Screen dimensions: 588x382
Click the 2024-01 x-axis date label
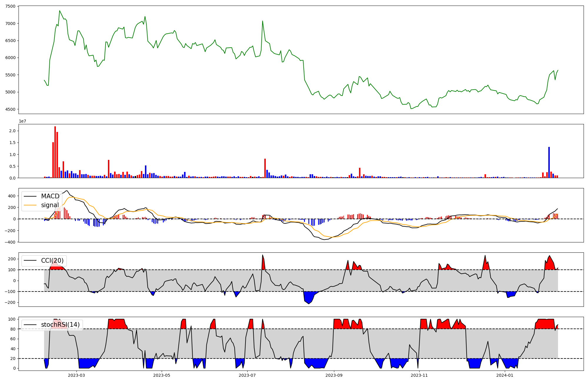[x=505, y=375]
